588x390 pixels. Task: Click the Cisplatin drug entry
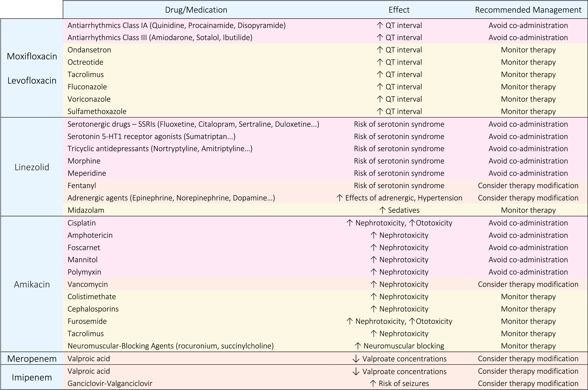[x=82, y=223]
